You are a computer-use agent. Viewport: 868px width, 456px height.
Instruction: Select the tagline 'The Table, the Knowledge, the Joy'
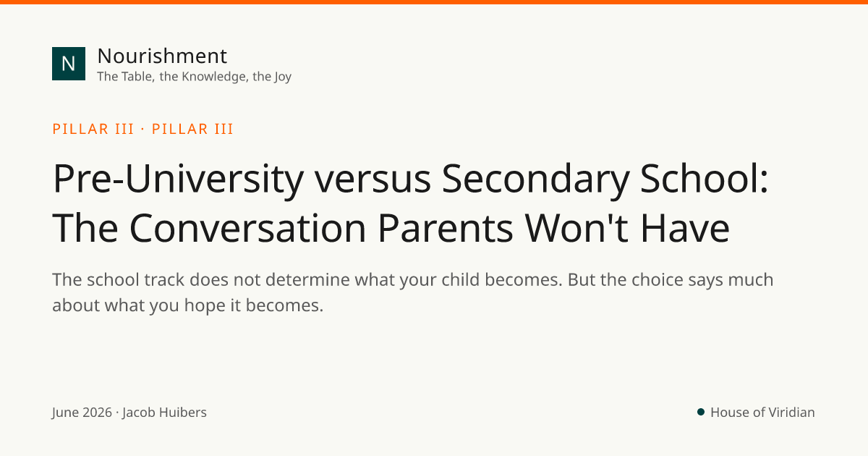(194, 77)
